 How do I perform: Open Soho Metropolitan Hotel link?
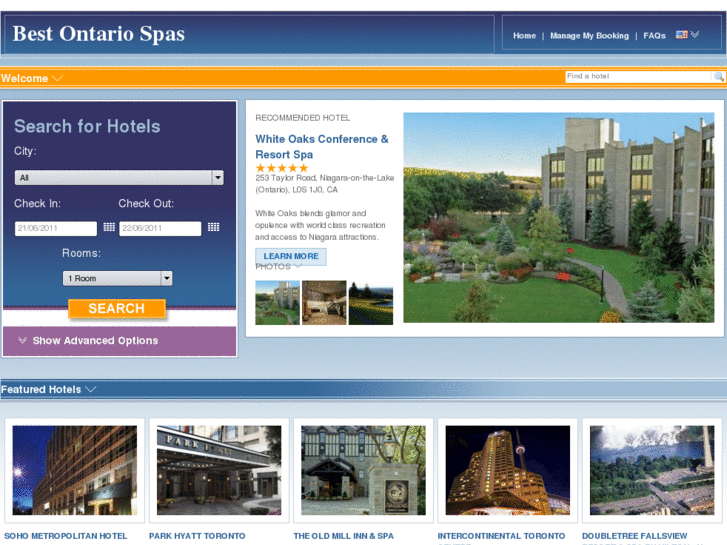coord(65,536)
